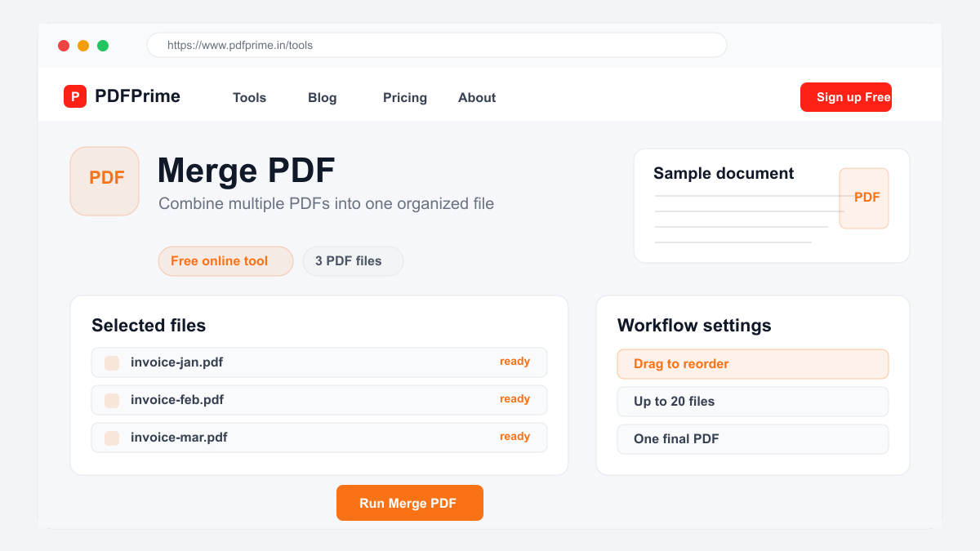This screenshot has width=980, height=551.
Task: Click the Workflow settings heading
Action: pyautogui.click(x=694, y=326)
